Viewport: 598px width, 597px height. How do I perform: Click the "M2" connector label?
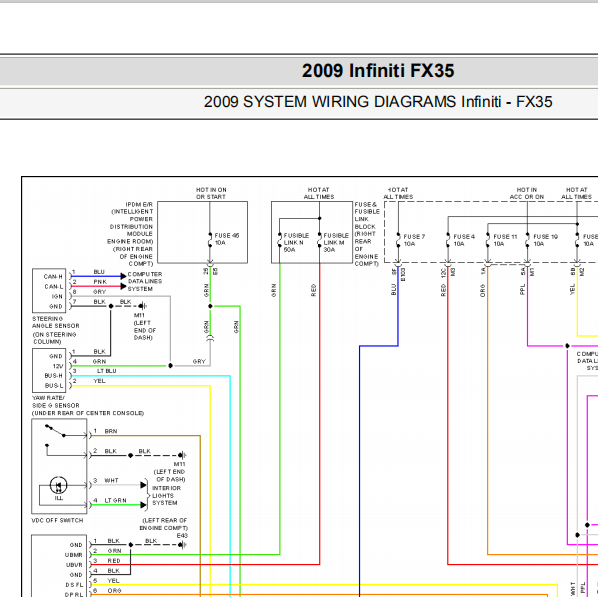point(582,272)
